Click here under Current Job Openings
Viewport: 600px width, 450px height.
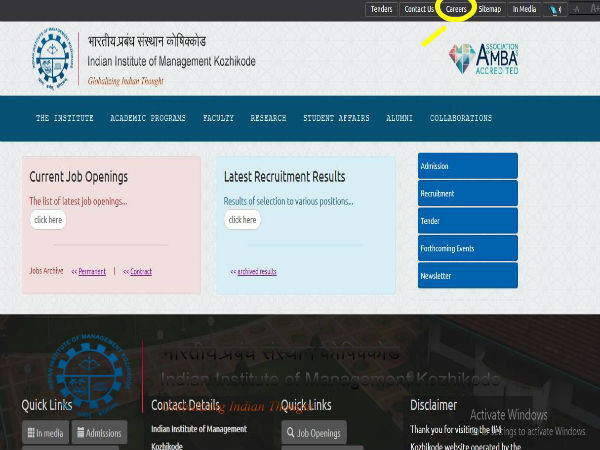click(x=48, y=220)
